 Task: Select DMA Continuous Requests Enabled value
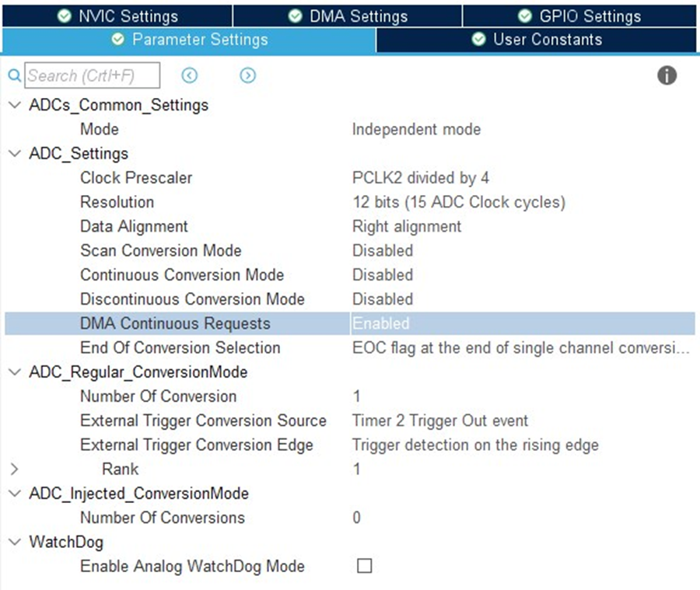(x=523, y=323)
